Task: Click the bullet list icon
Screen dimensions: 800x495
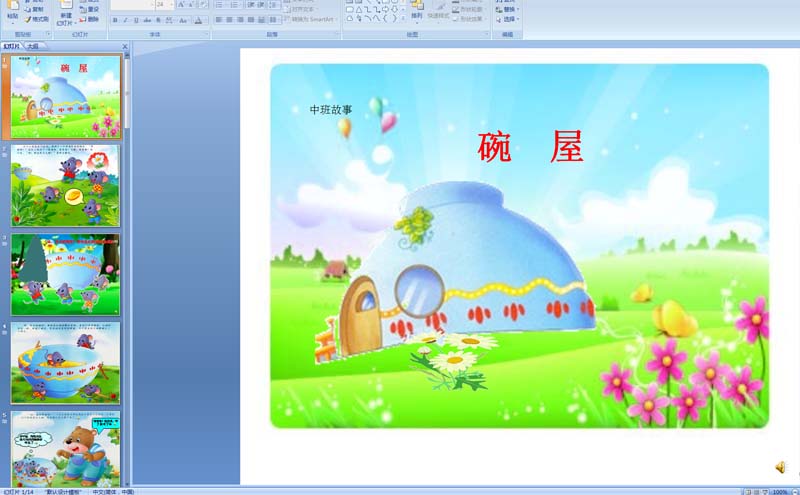Action: (219, 5)
